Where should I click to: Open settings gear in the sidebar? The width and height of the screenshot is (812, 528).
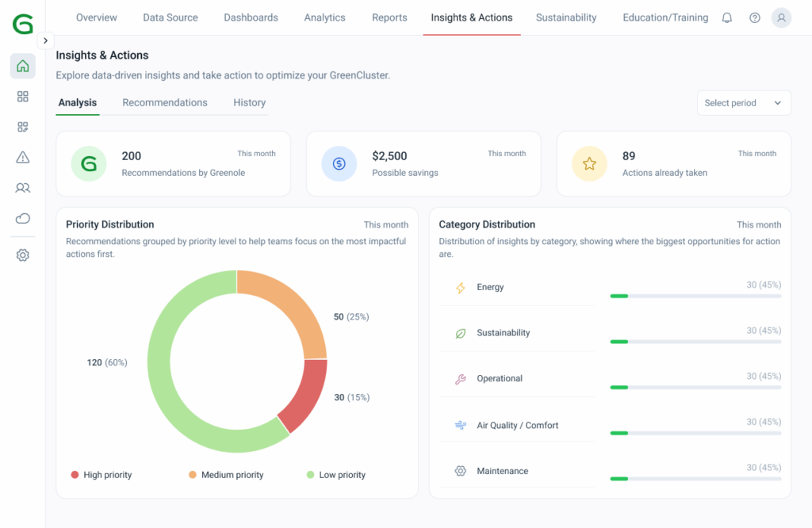click(23, 255)
